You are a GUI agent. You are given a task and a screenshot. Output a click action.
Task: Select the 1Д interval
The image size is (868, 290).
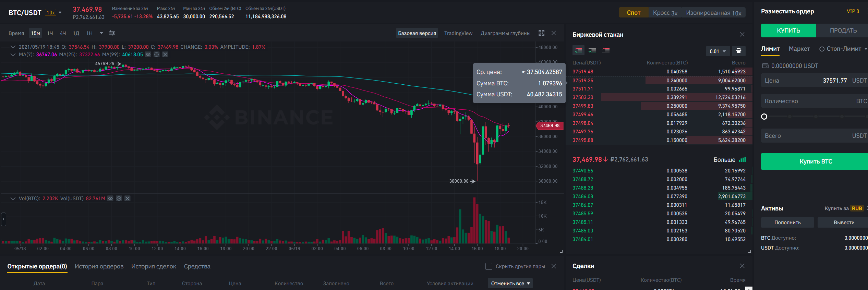76,33
